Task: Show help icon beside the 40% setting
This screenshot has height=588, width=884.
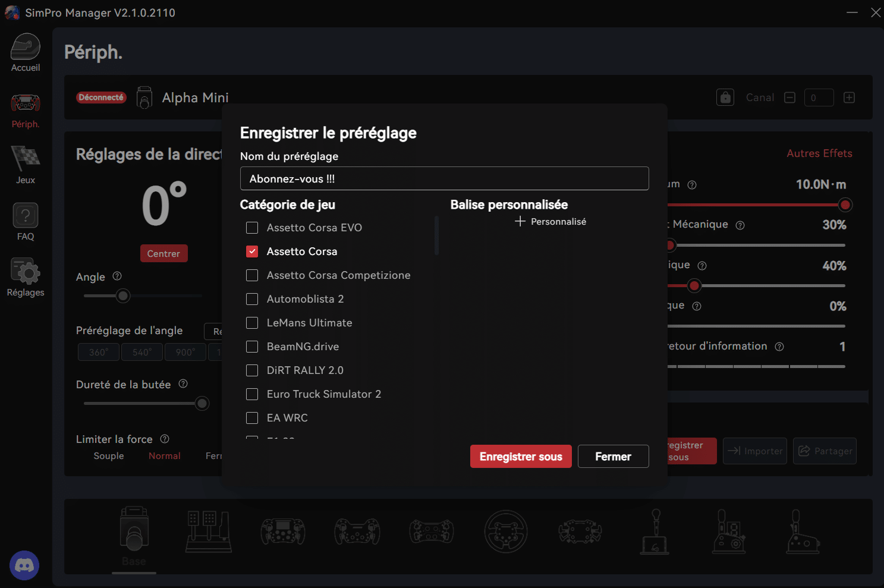Action: (x=702, y=266)
